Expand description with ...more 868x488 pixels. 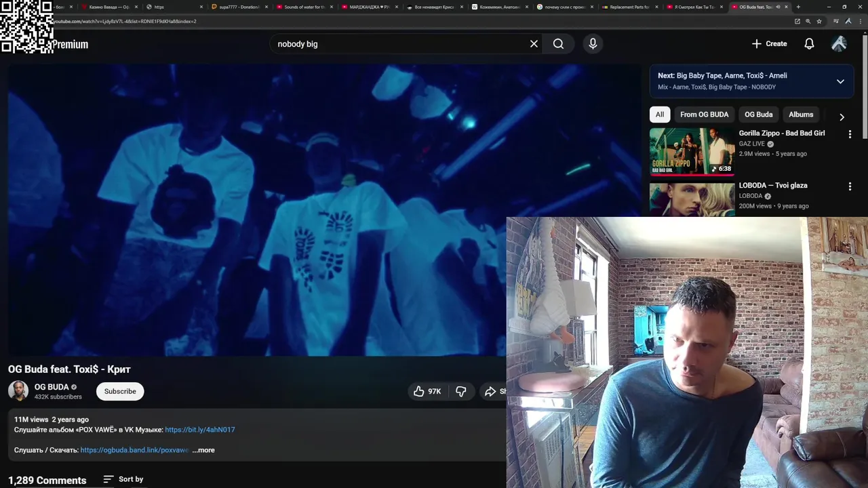[x=203, y=450]
